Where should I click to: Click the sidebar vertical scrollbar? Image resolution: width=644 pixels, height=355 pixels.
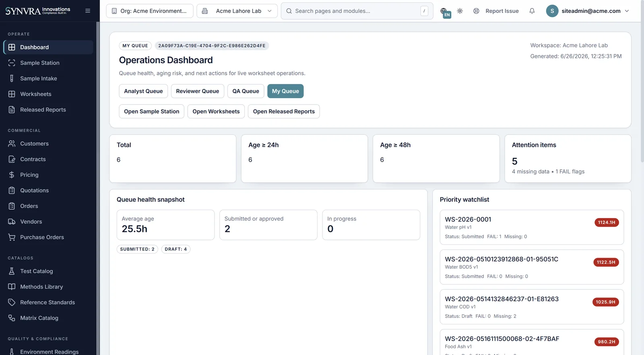[x=98, y=188]
